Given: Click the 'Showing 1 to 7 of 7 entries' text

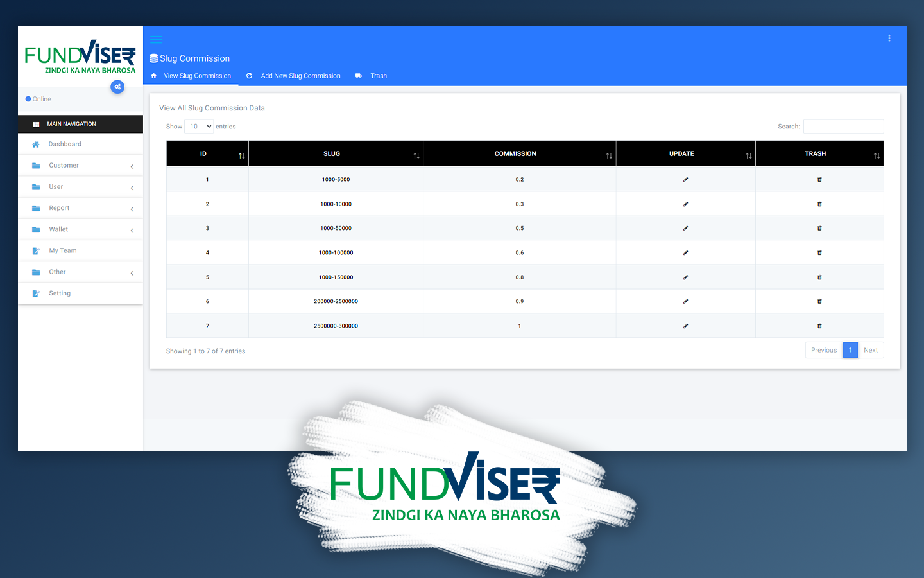Looking at the screenshot, I should coord(205,351).
